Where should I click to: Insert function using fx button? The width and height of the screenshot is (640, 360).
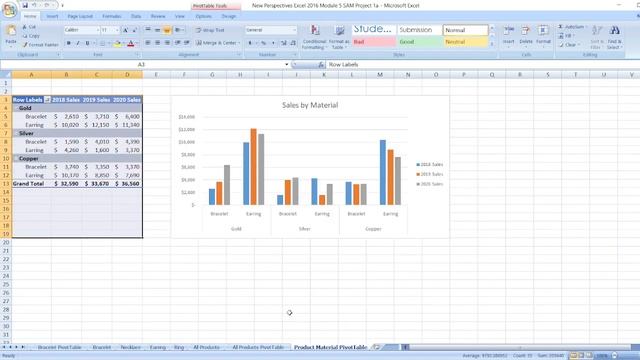pyautogui.click(x=321, y=64)
